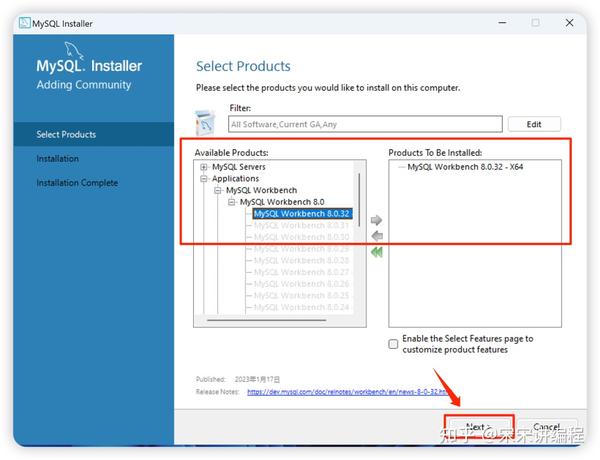Click the Next button

tap(479, 426)
